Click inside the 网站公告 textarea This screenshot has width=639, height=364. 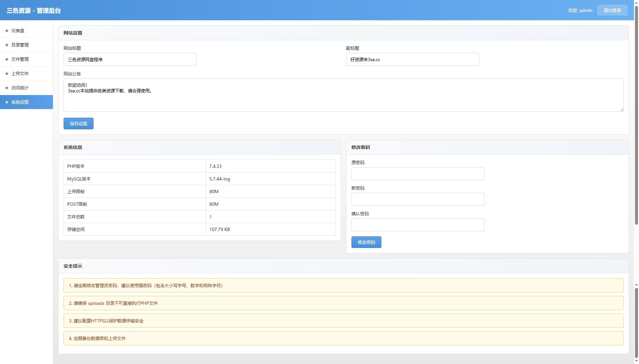coord(343,95)
